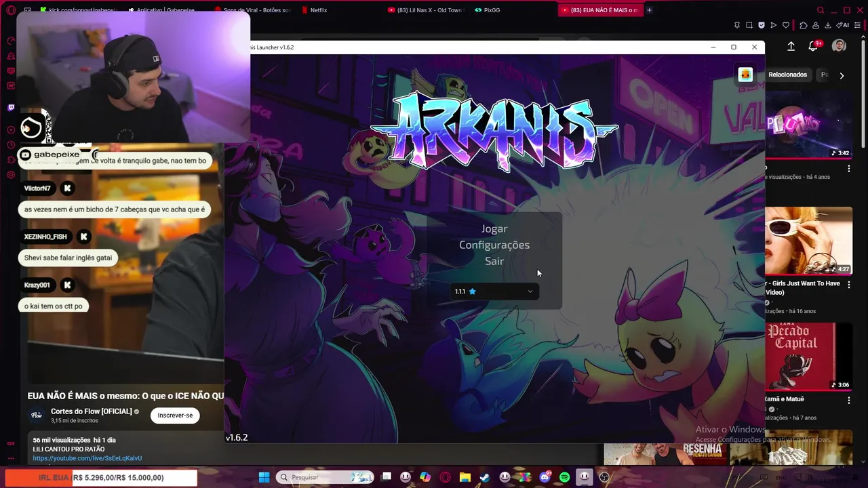
Task: Select the EUA NÃO É MAIS tab
Action: [x=600, y=10]
